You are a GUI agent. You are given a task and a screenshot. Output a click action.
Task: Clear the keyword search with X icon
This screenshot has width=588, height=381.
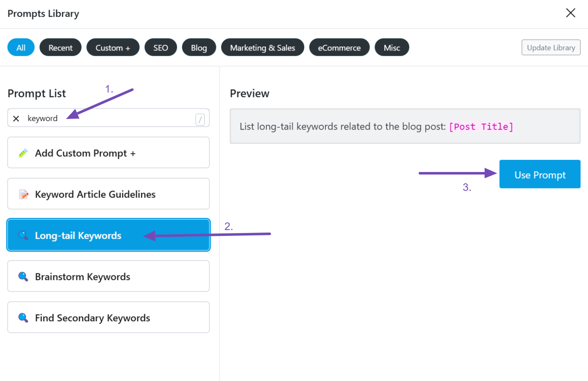point(16,119)
